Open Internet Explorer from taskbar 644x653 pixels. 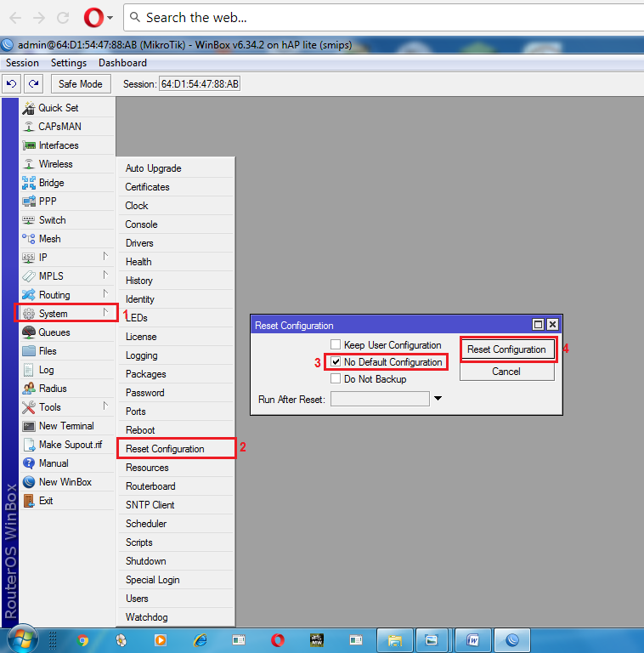201,640
